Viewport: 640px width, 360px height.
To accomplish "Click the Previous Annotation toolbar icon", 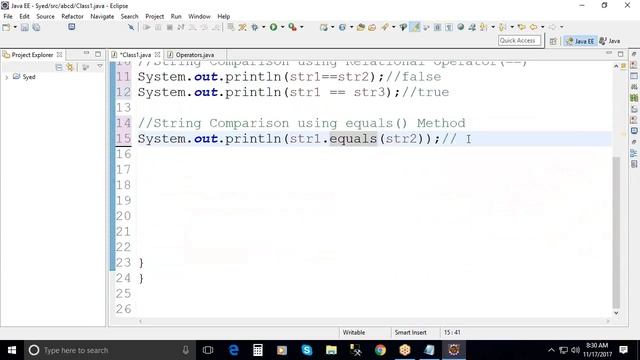I will click(502, 27).
